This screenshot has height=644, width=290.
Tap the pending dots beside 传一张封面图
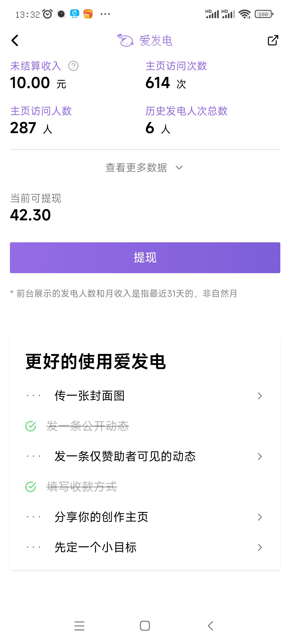[x=34, y=396]
